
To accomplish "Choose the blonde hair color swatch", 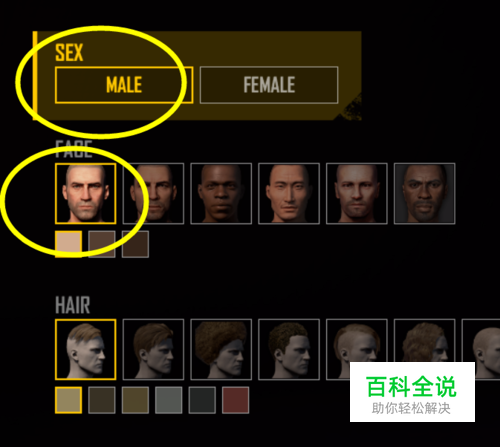I will point(69,400).
